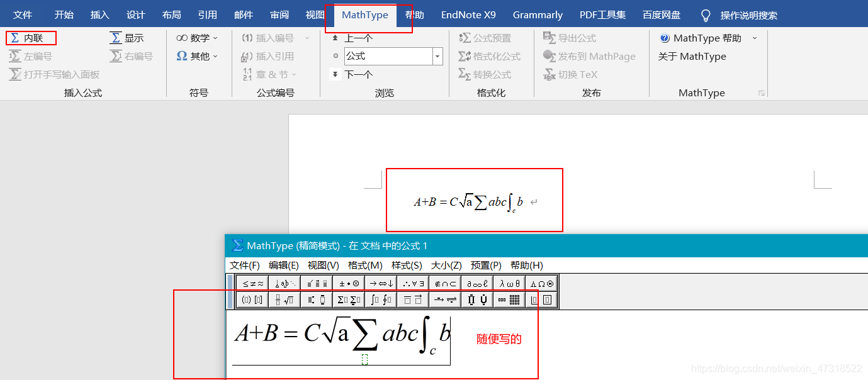Open summation templates palette
Image resolution: width=868 pixels, height=380 pixels.
click(x=349, y=300)
